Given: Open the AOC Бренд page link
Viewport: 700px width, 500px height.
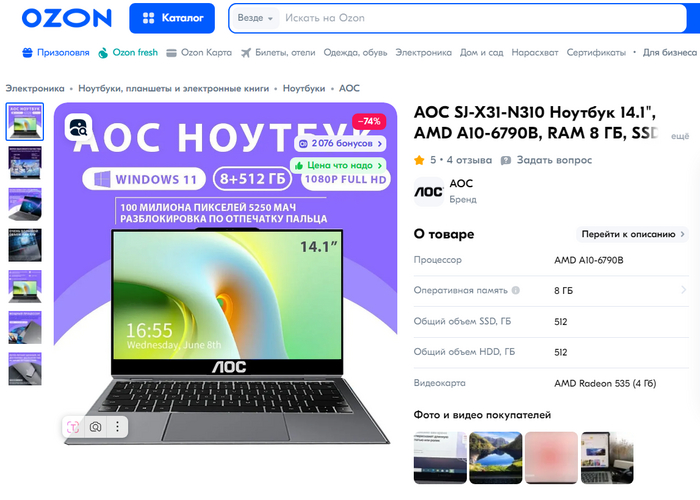Looking at the screenshot, I should click(x=463, y=191).
